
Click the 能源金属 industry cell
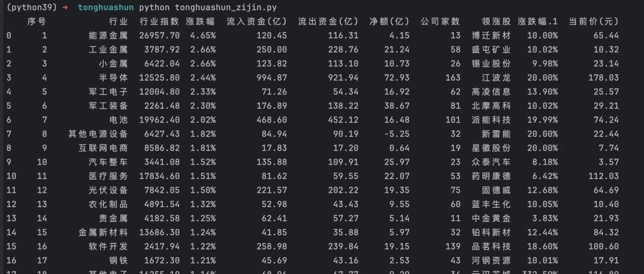[108, 36]
